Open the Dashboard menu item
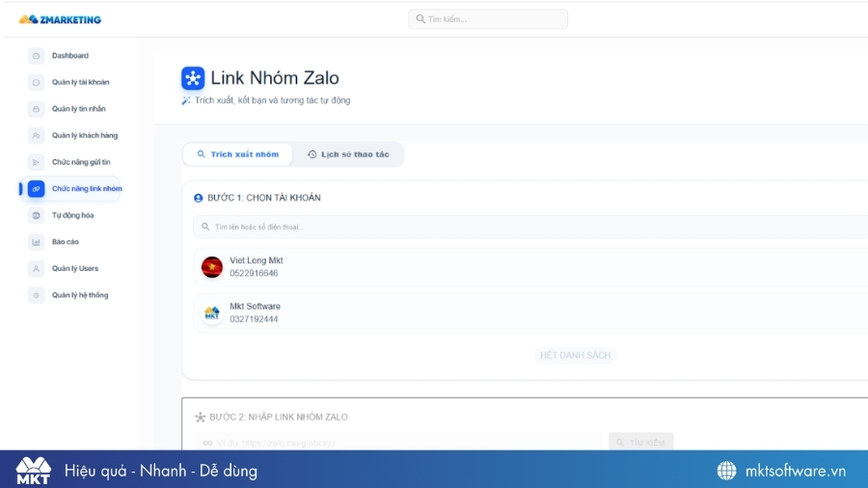The width and height of the screenshot is (868, 488). pyautogui.click(x=70, y=56)
